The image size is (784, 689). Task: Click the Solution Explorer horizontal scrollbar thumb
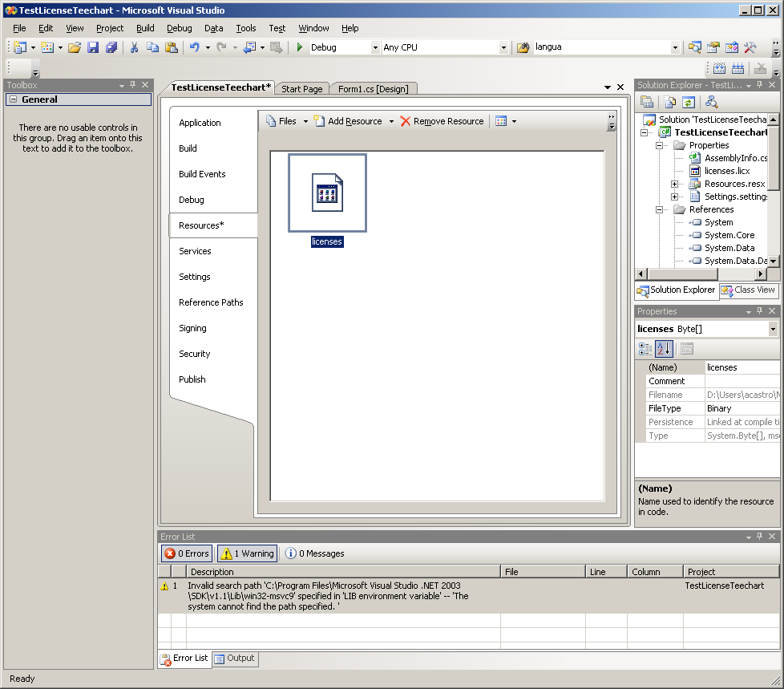(x=682, y=274)
